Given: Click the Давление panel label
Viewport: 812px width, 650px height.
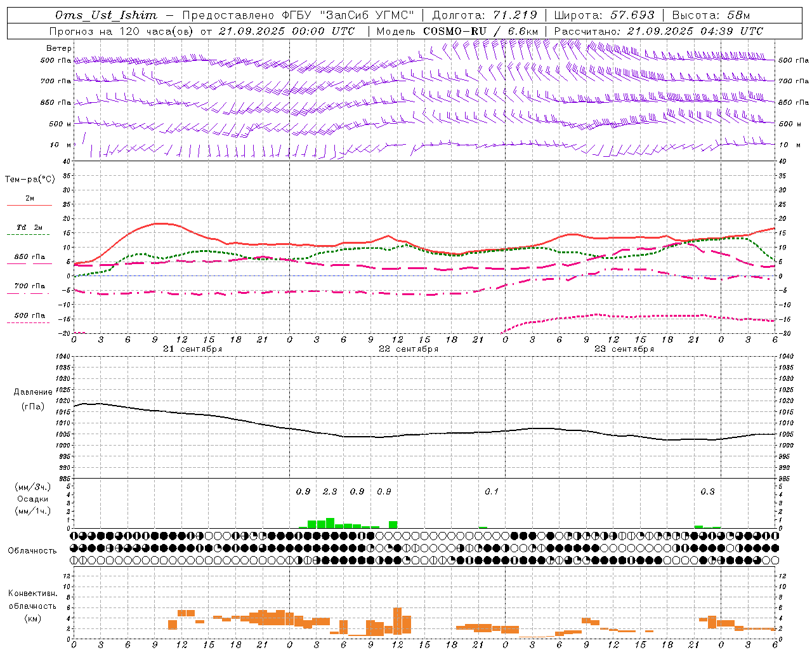Looking at the screenshot, I should click(x=33, y=392).
